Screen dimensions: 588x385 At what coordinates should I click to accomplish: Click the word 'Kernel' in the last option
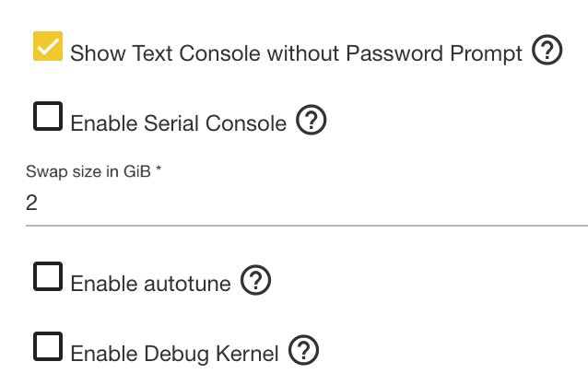pos(247,354)
